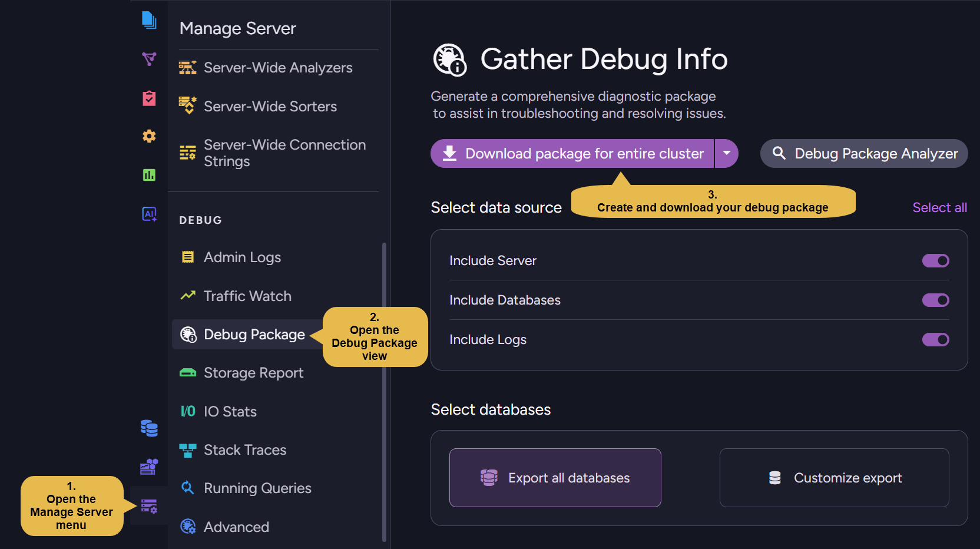Choose Export all databases option
The width and height of the screenshot is (980, 549).
pos(555,478)
